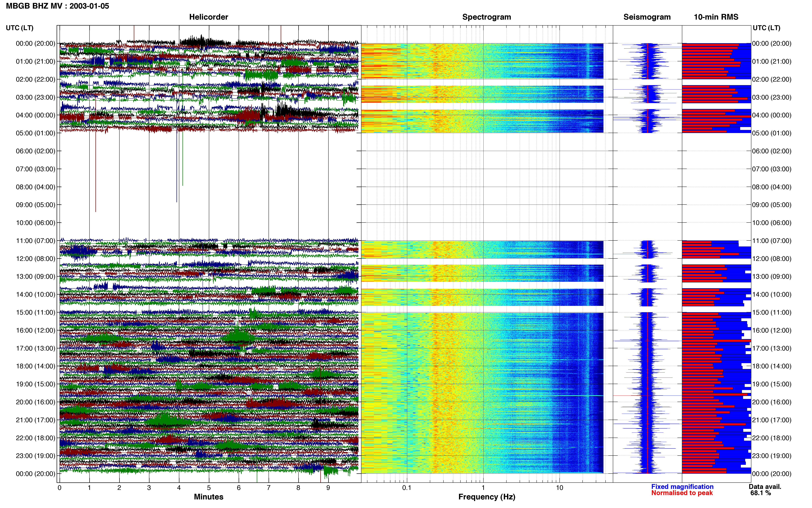
Task: Click the "06:00 (02:00)" label on the Helicorder axis
Action: coord(36,151)
